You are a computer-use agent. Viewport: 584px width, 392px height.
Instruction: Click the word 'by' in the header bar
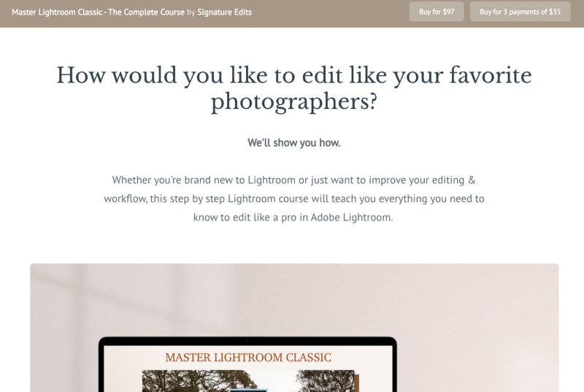tap(191, 12)
